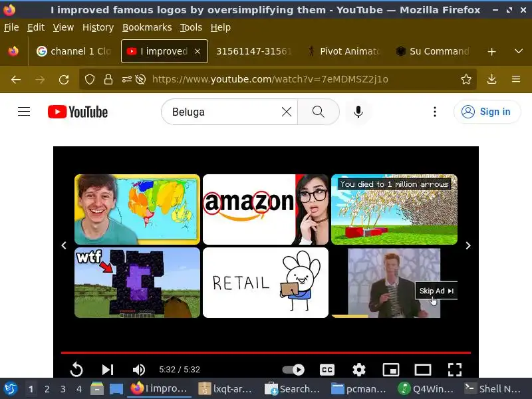The image size is (532, 399).
Task: Switch to Q4Wine taskbar window
Action: click(x=426, y=389)
